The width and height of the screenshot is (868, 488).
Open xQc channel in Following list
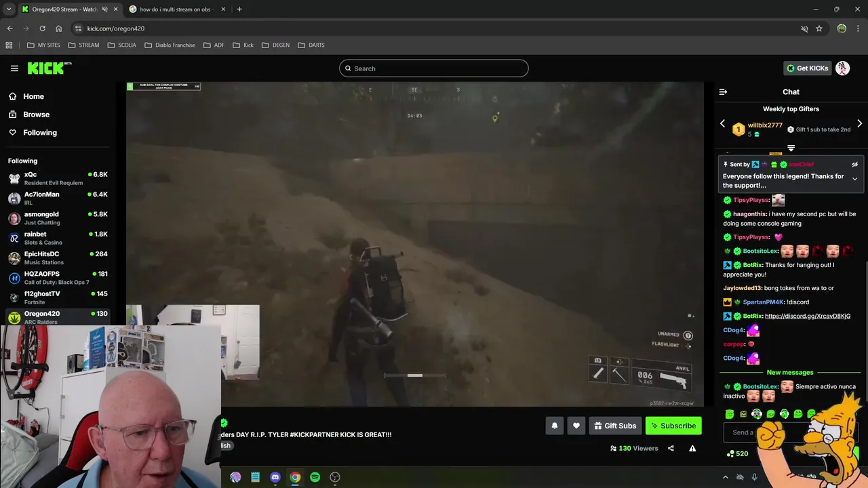(x=58, y=178)
